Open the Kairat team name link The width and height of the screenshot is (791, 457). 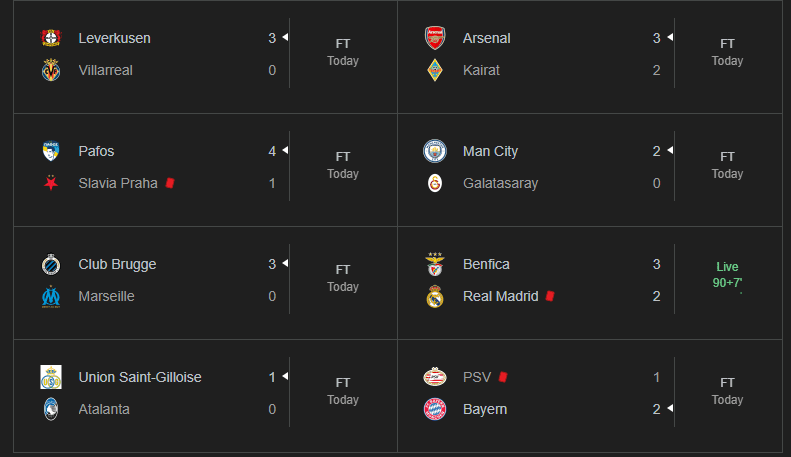pos(481,70)
